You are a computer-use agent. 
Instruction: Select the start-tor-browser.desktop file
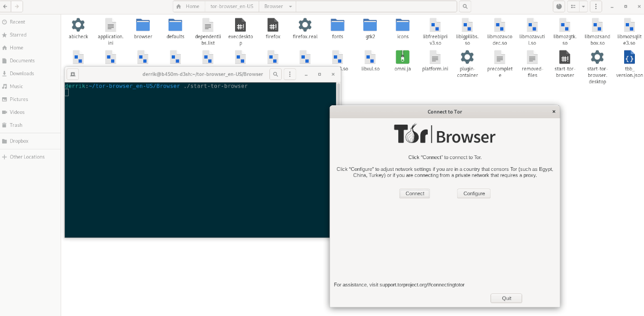coord(597,57)
